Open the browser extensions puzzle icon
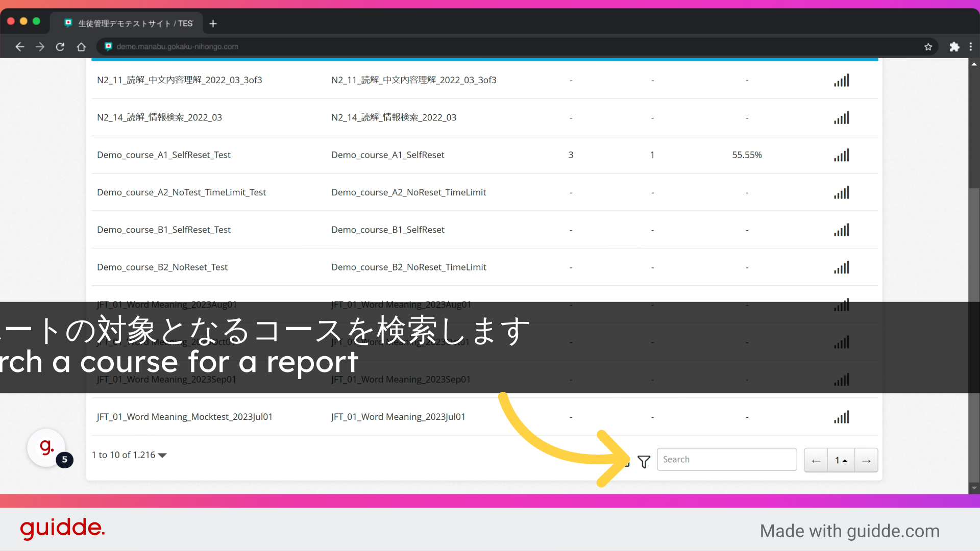 pyautogui.click(x=954, y=47)
